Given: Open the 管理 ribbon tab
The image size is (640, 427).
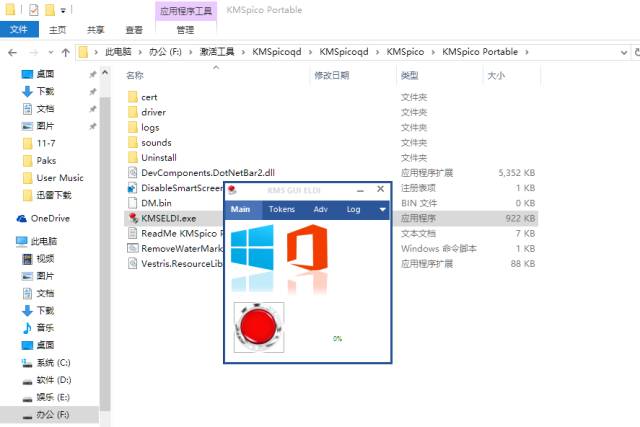Looking at the screenshot, I should click(x=185, y=30).
